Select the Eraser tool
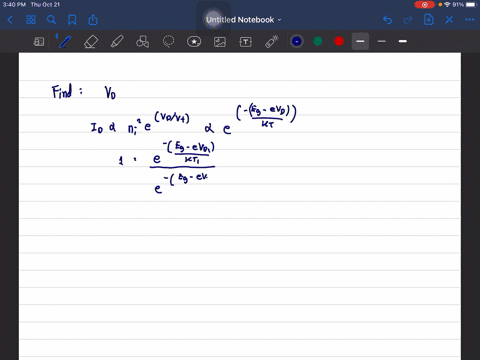Image resolution: width=480 pixels, height=360 pixels. pos(91,42)
